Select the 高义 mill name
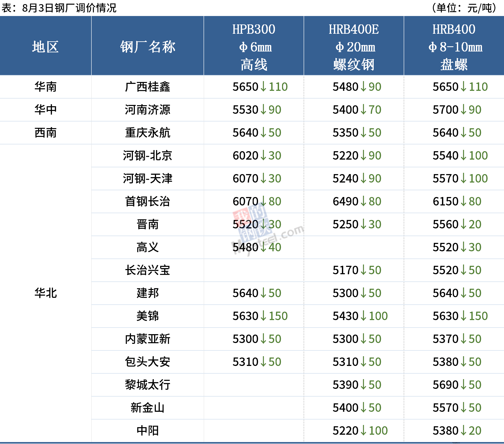504x444 pixels. pos(147,247)
